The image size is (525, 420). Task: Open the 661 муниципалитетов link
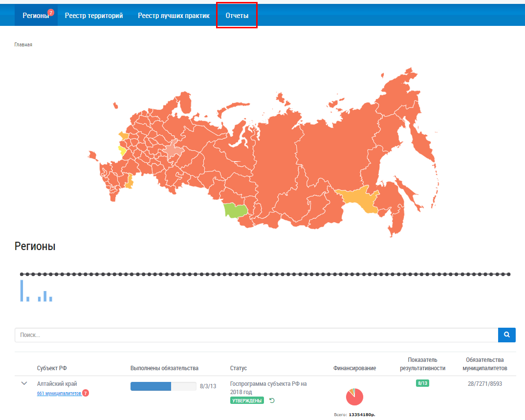[x=59, y=393]
